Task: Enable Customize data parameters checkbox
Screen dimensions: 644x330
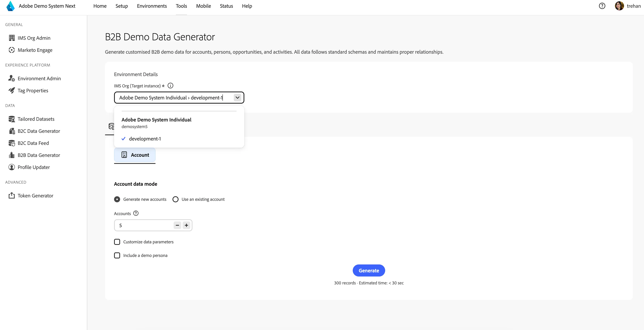Action: (x=117, y=242)
